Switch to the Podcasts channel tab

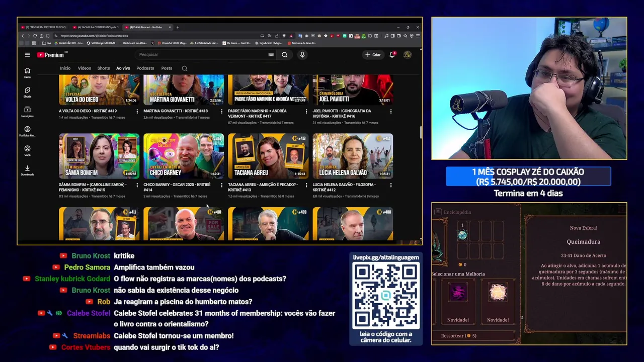coord(145,68)
